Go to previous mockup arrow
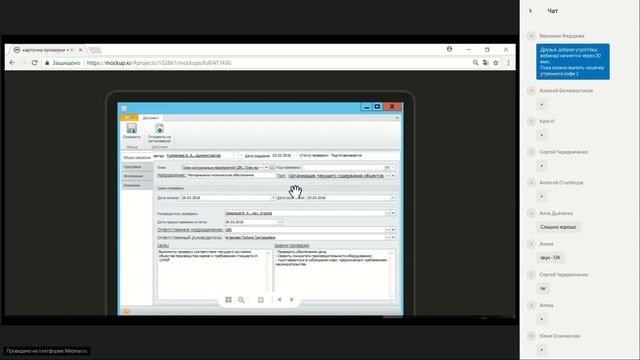 280,300
